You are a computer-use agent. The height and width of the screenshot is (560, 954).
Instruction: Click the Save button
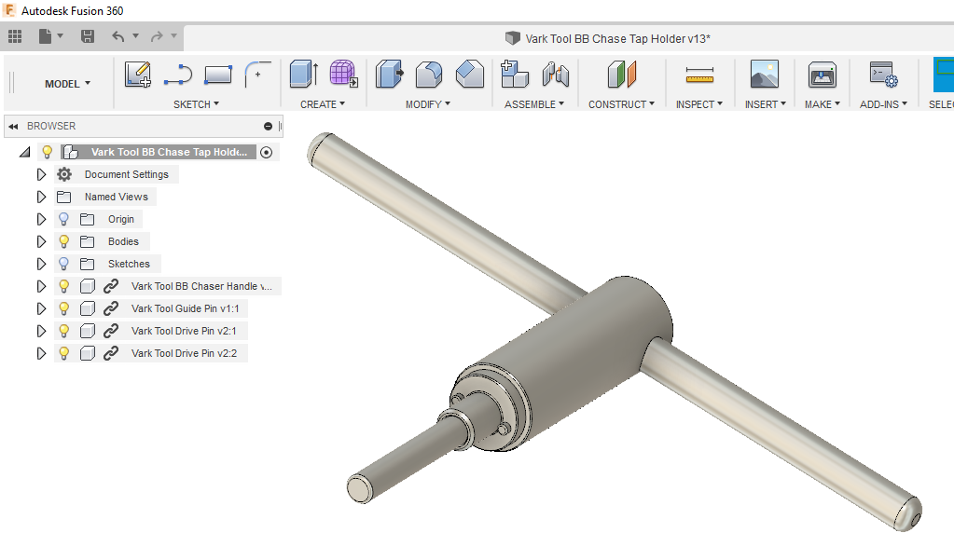(88, 36)
